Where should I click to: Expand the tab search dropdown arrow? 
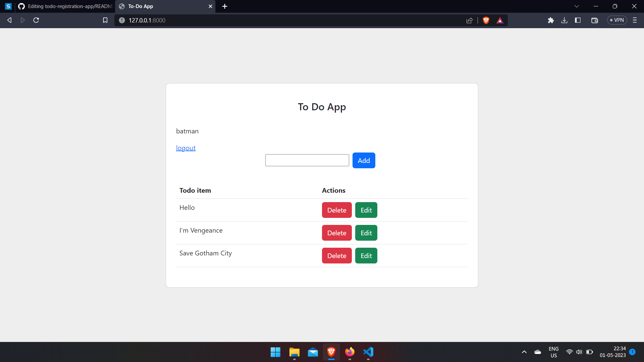(577, 6)
